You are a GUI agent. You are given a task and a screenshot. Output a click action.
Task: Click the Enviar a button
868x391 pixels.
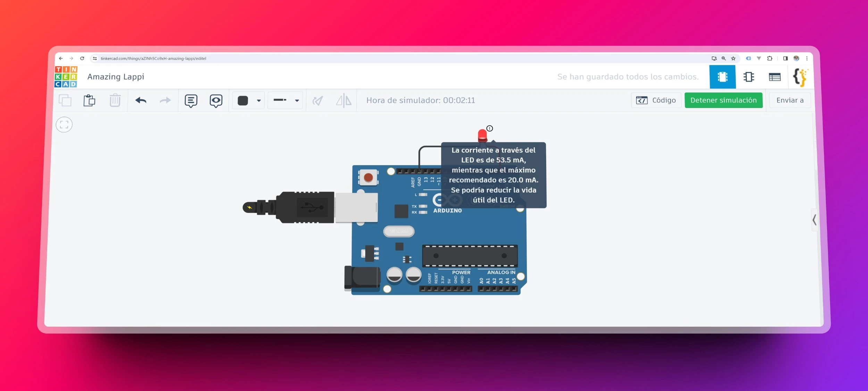(790, 100)
